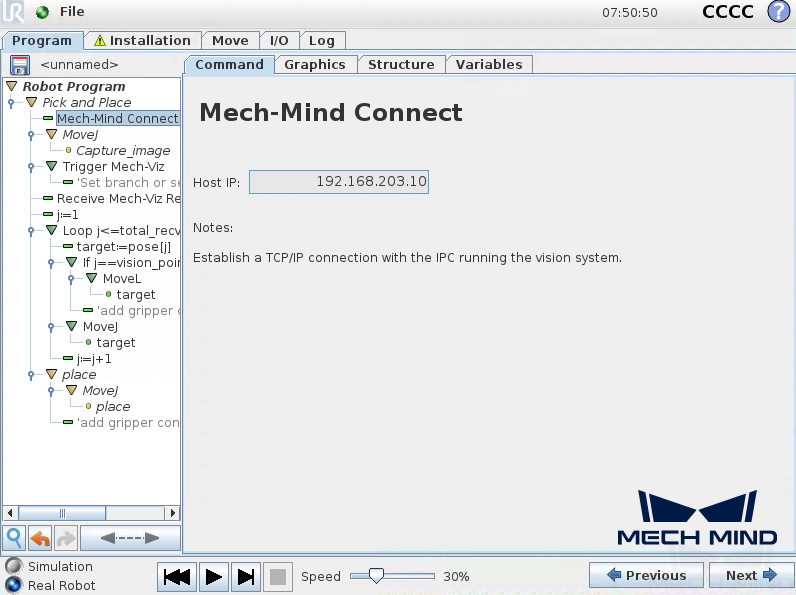Click the 30% speed value
The height and width of the screenshot is (595, 796).
tap(456, 576)
